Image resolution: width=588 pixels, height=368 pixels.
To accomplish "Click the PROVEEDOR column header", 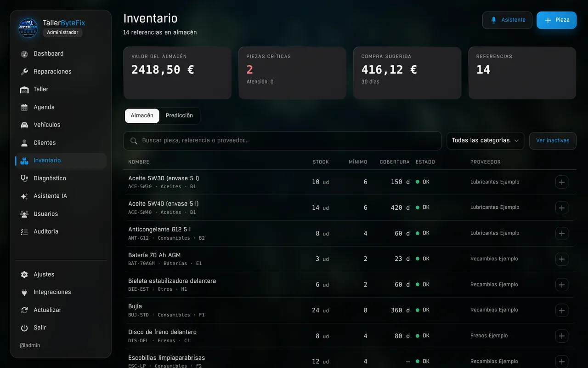I will tap(486, 162).
